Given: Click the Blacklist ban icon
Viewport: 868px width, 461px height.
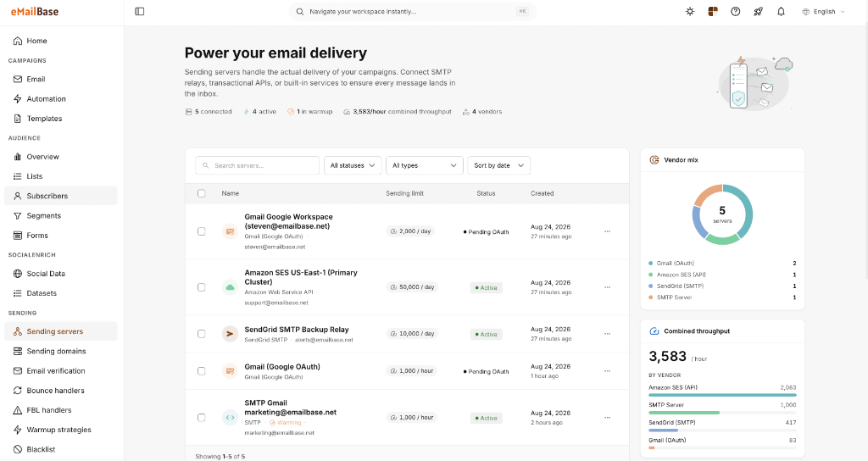Looking at the screenshot, I should [18, 449].
